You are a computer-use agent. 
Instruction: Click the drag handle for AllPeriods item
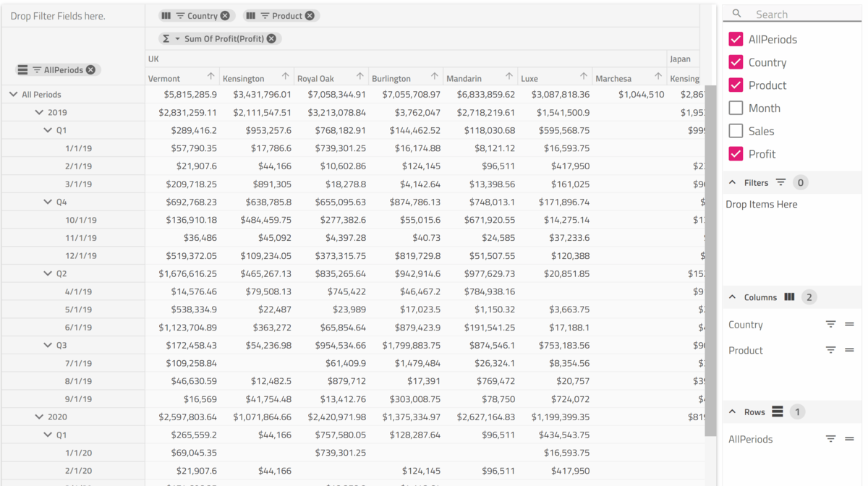click(850, 439)
